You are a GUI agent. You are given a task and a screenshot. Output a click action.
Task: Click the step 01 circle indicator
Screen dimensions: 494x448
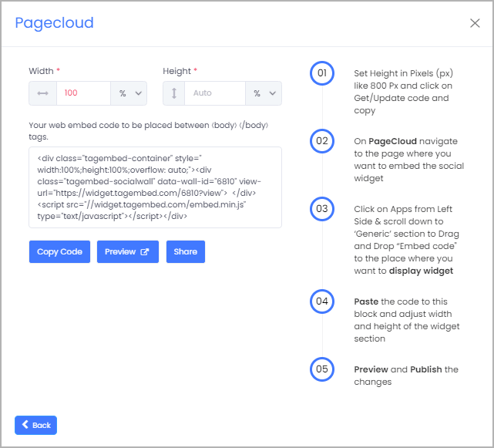[322, 73]
